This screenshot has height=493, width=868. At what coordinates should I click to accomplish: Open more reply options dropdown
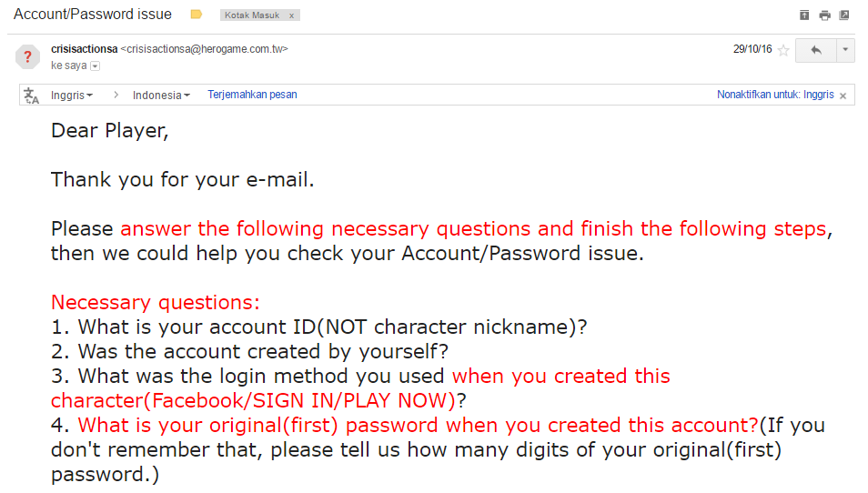(845, 50)
